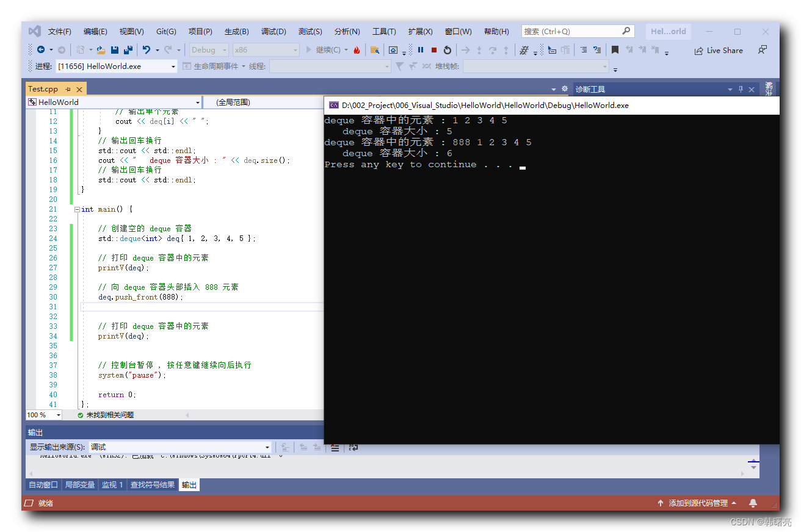Switch to the Autos window tab
The height and width of the screenshot is (532, 801).
(x=43, y=485)
